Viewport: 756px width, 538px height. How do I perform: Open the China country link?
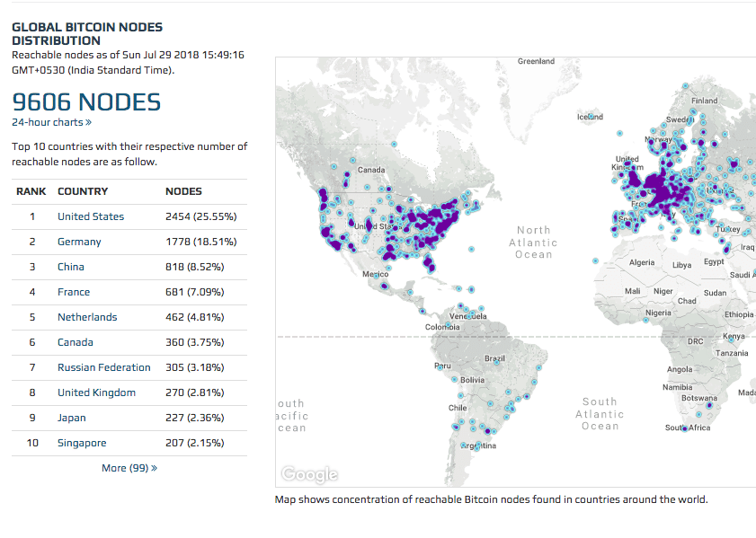tap(70, 267)
